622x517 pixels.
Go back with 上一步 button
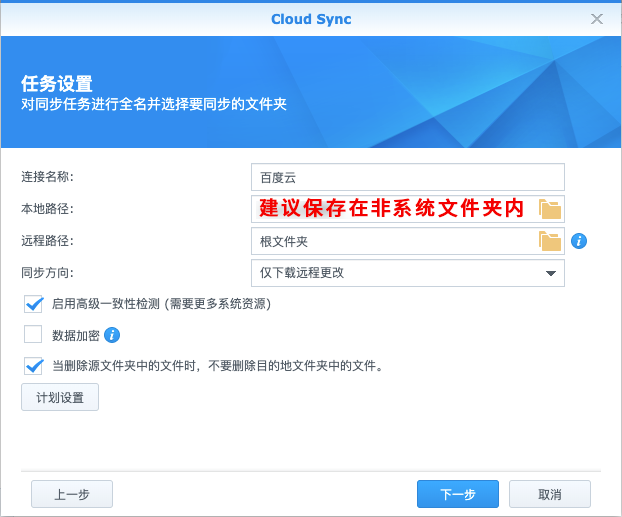pyautogui.click(x=72, y=494)
